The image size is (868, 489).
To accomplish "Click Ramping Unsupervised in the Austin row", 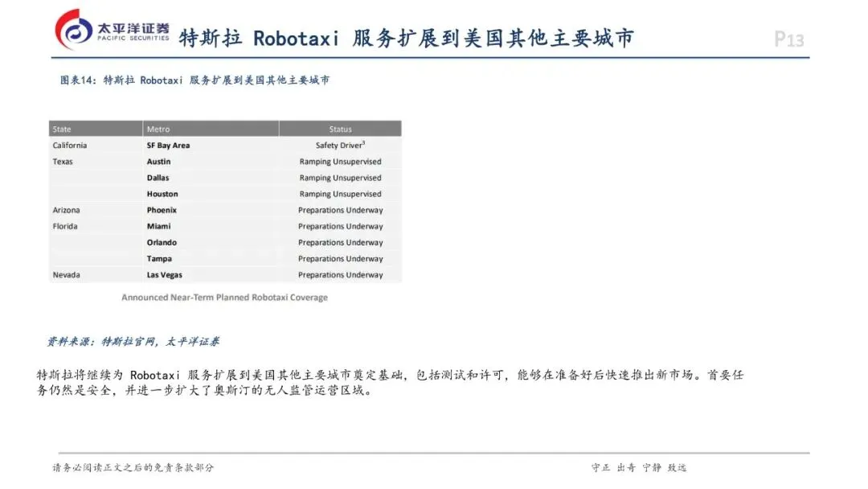I will tap(341, 162).
